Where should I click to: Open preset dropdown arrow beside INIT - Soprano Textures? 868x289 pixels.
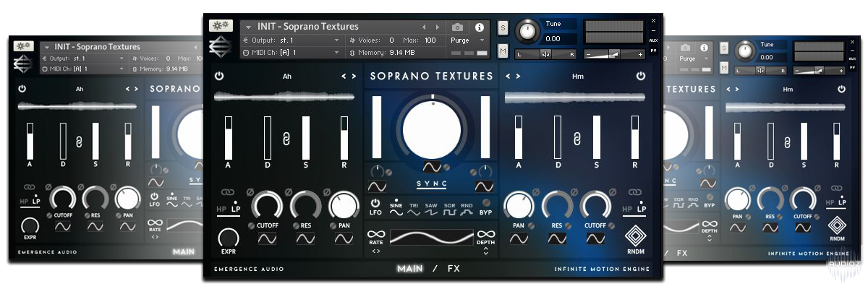(x=248, y=27)
